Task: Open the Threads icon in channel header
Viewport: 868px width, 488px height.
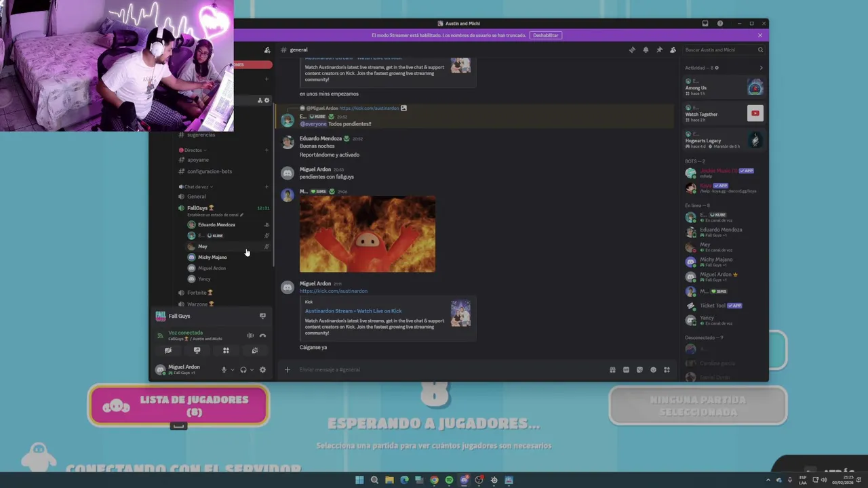Action: coord(632,49)
